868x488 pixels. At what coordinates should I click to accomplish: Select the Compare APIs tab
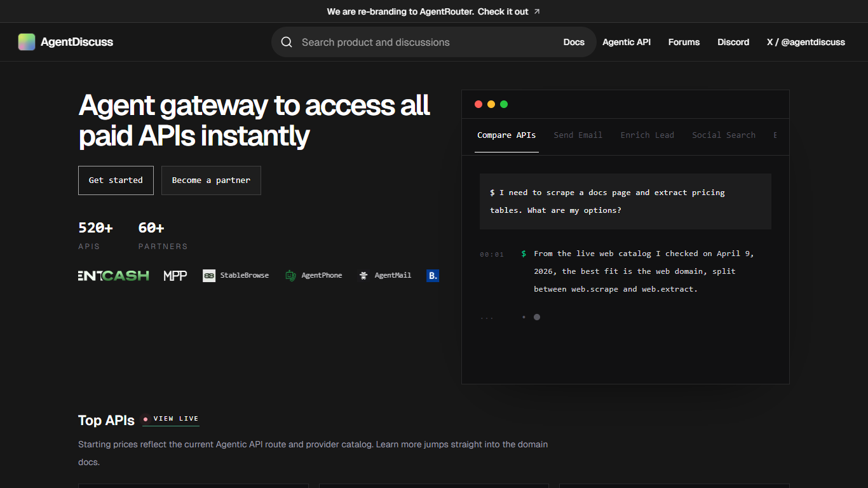(506, 135)
